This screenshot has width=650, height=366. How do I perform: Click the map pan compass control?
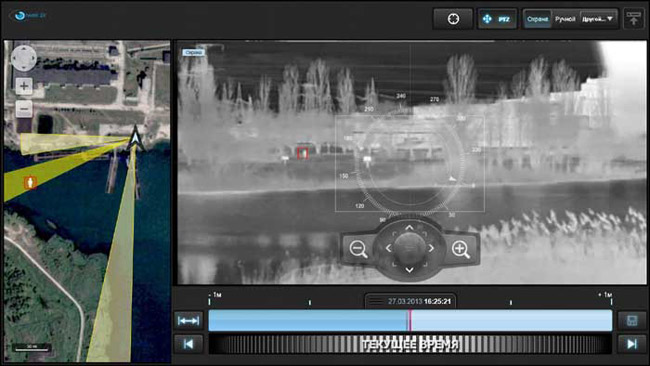tap(24, 58)
